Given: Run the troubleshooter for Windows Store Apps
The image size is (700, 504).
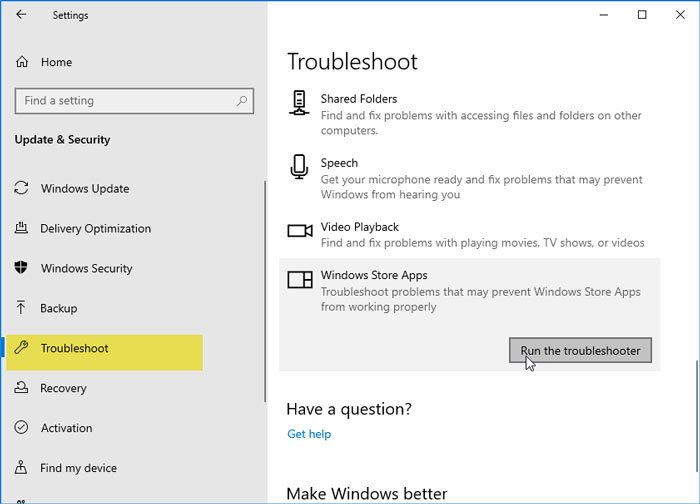Looking at the screenshot, I should click(580, 350).
